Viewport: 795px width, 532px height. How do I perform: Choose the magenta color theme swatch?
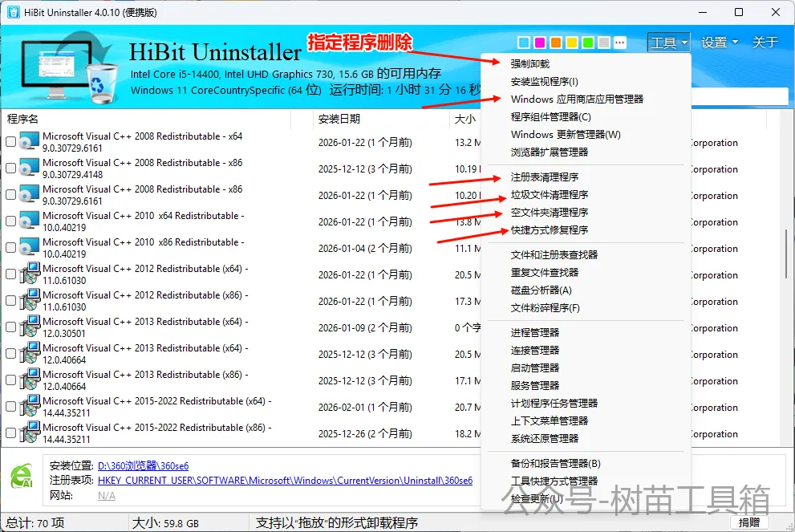coord(540,43)
